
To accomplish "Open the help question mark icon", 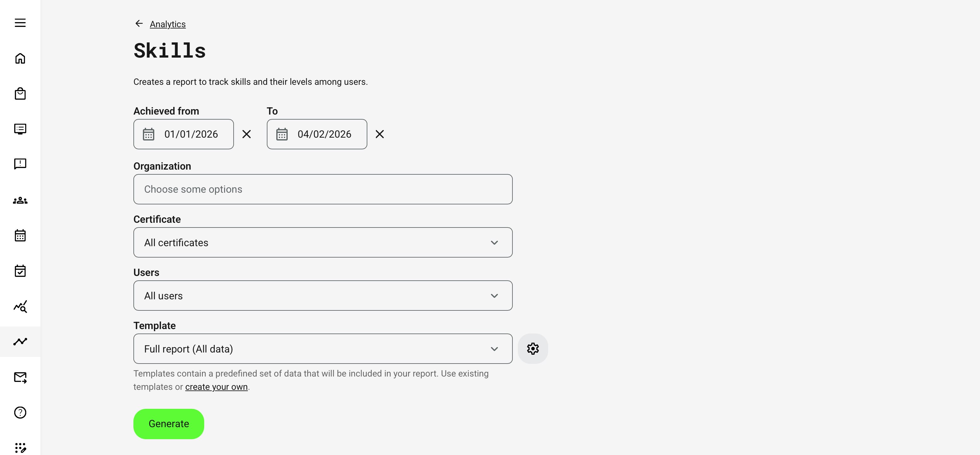I will pos(20,412).
